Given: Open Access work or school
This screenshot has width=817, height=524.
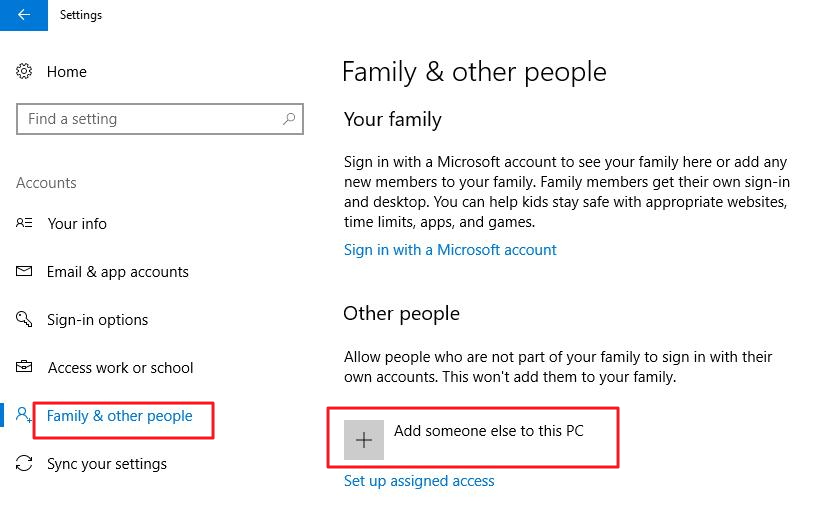Looking at the screenshot, I should (x=120, y=368).
